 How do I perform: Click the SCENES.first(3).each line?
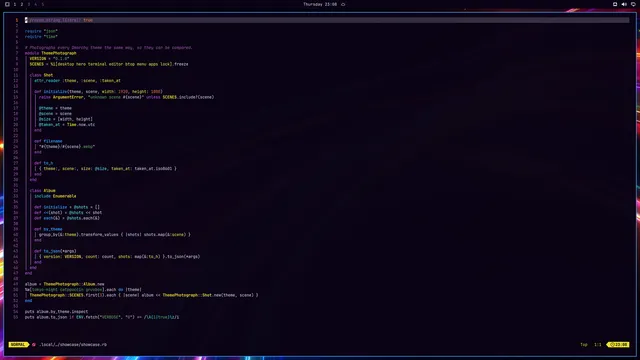(144, 295)
